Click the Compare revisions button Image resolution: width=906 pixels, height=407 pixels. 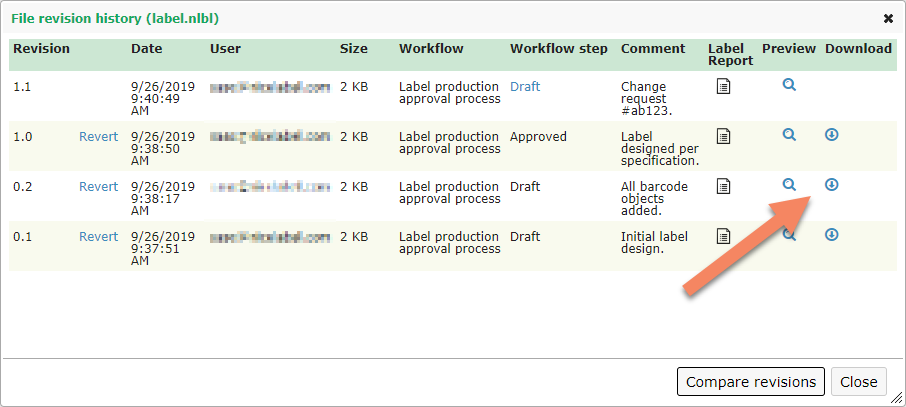click(750, 381)
